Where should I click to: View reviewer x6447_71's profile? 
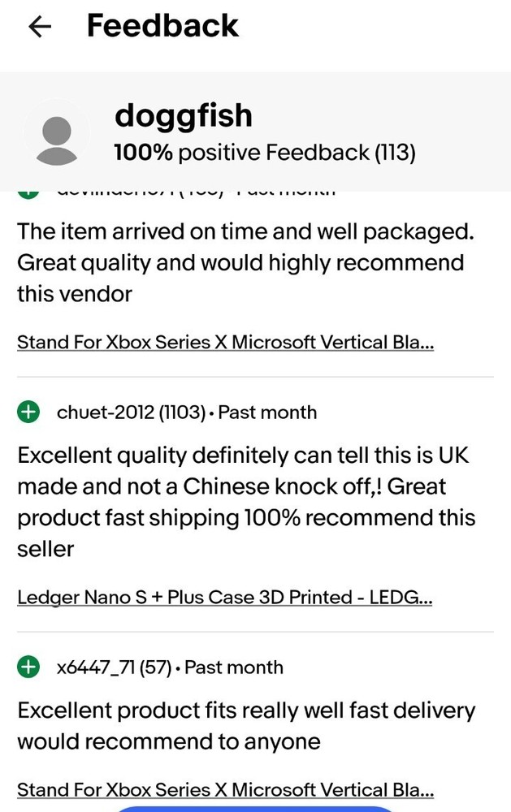click(96, 667)
